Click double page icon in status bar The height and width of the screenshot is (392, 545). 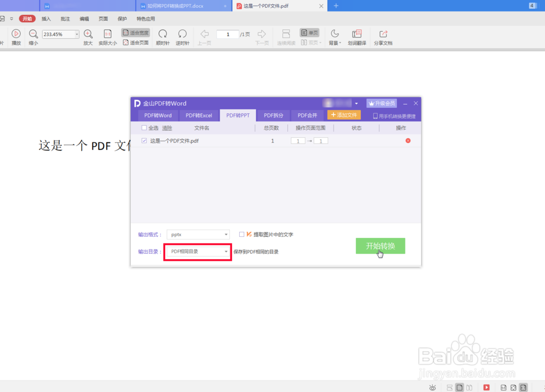[469, 388]
